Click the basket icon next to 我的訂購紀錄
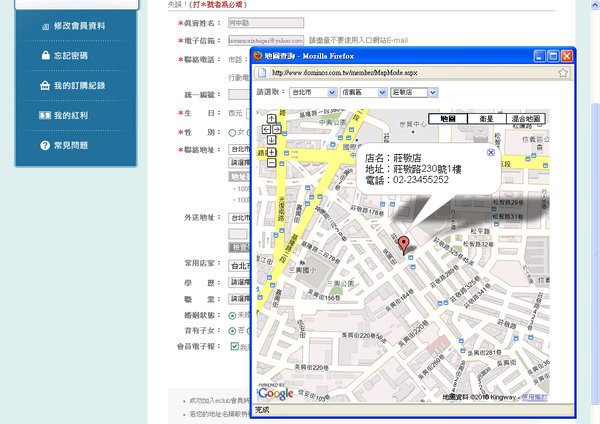The height and width of the screenshot is (424, 600). tap(45, 85)
